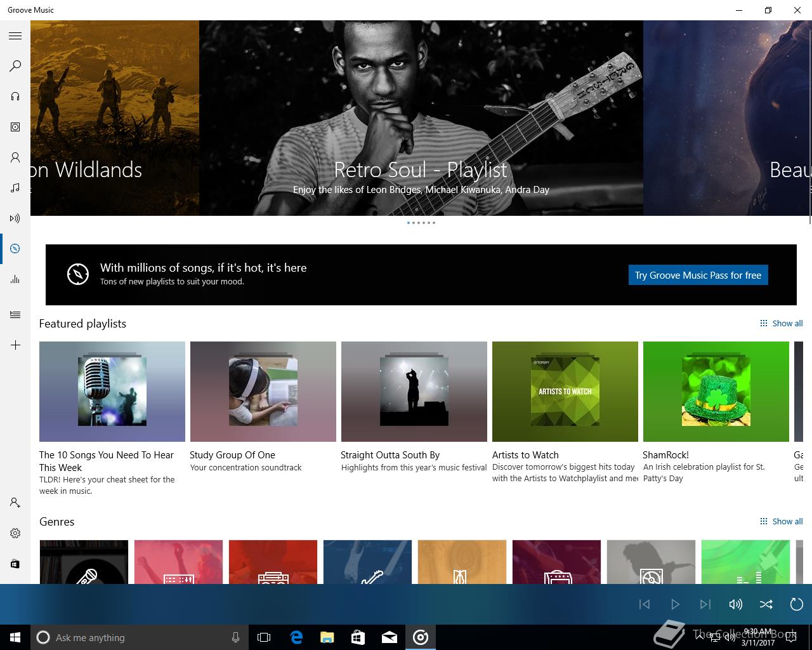Open the hamburger navigation menu

(15, 36)
